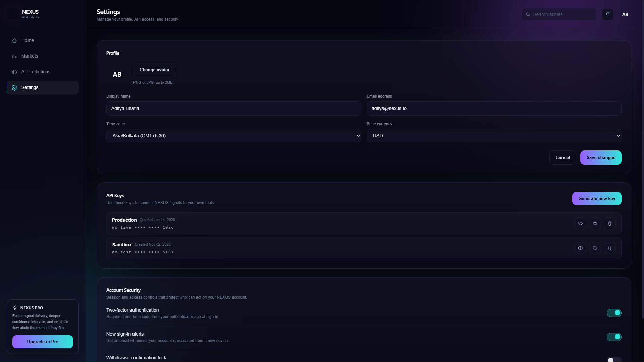644x362 pixels.
Task: Open the notifications bell
Action: click(x=607, y=14)
